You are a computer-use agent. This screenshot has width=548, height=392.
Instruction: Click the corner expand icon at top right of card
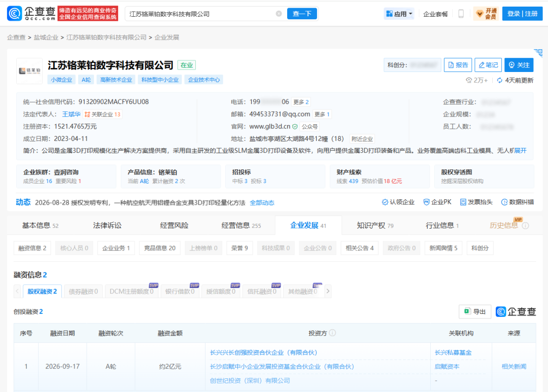[538, 53]
